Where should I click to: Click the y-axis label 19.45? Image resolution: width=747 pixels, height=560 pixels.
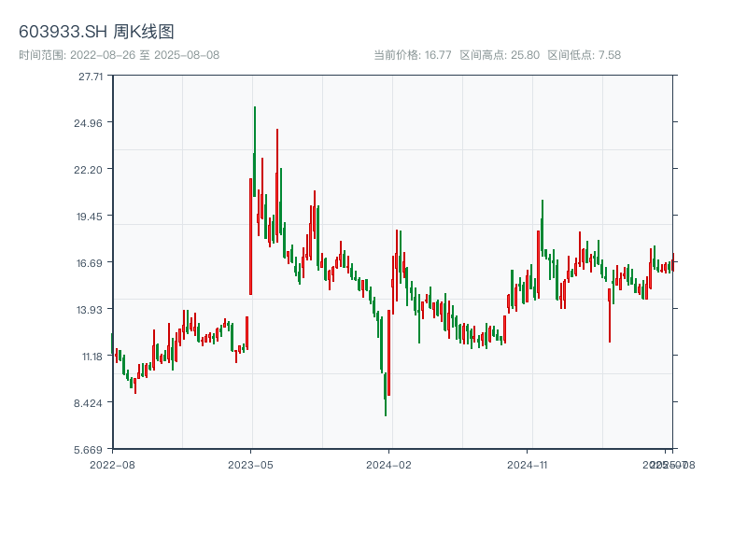coord(90,217)
